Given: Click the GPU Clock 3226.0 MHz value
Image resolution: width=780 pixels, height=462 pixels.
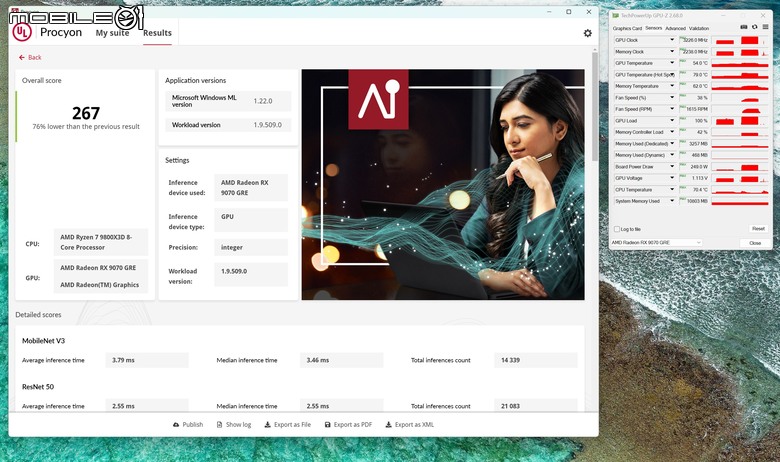Looking at the screenshot, I should pos(694,40).
